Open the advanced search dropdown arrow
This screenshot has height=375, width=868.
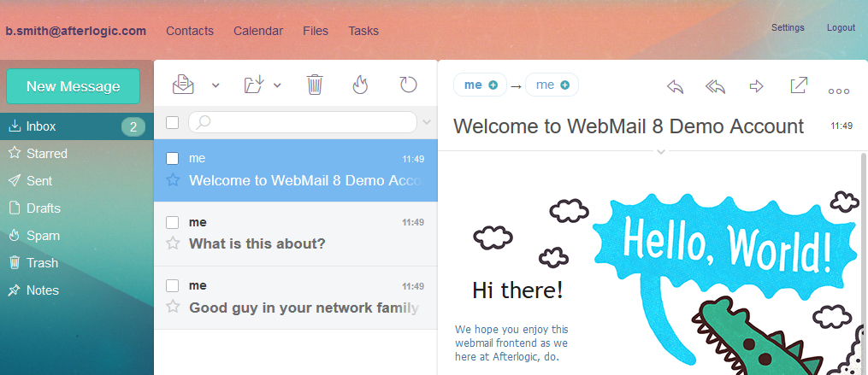427,122
